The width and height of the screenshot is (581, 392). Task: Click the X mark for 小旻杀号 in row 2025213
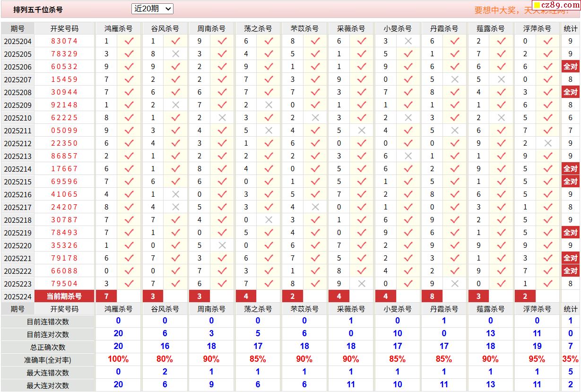click(408, 156)
